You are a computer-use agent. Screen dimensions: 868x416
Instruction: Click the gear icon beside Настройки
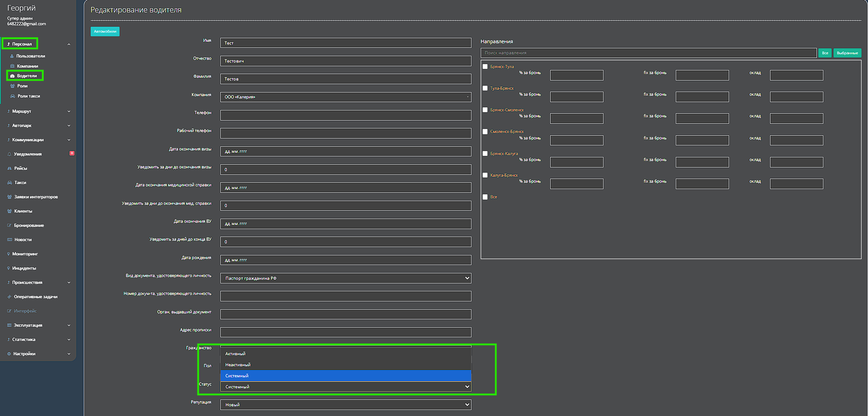(x=9, y=354)
